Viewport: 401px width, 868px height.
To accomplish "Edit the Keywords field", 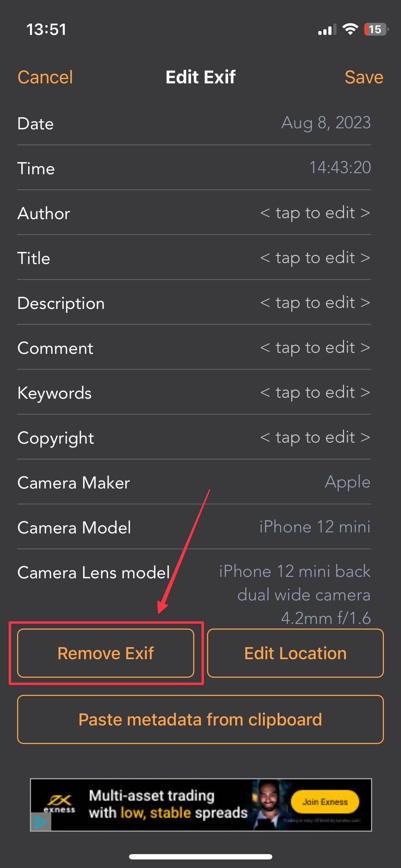I will [x=315, y=393].
